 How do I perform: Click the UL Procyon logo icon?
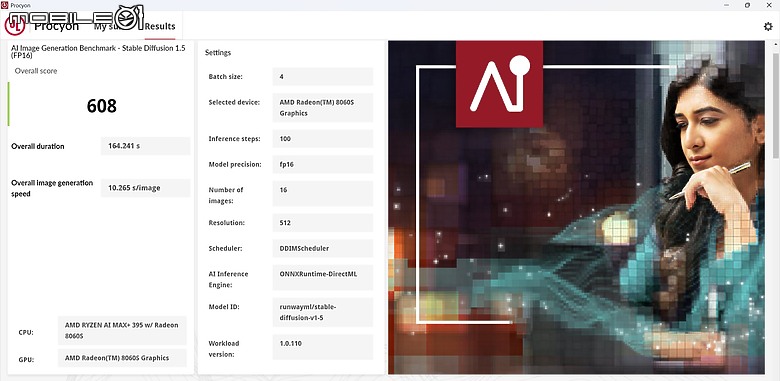tap(15, 26)
